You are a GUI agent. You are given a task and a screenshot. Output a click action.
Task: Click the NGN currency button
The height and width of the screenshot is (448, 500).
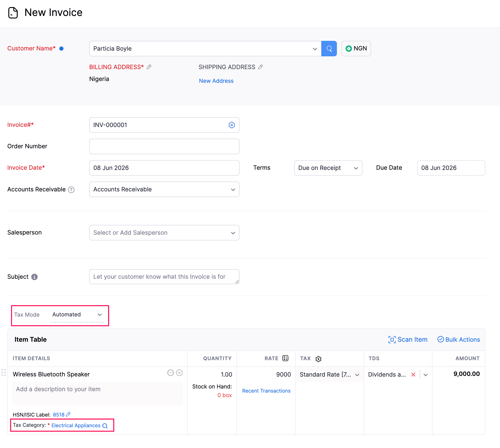(356, 49)
